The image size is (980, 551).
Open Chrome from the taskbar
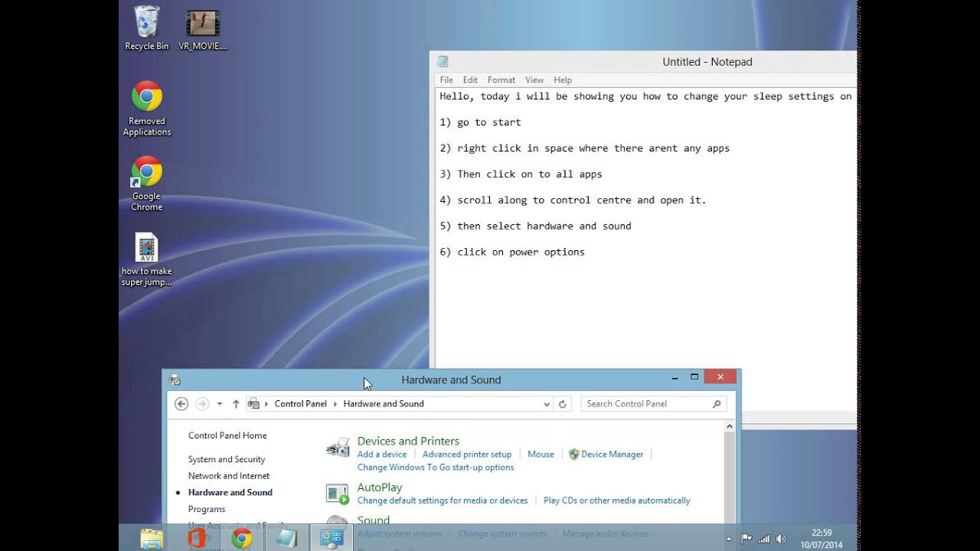tap(242, 538)
